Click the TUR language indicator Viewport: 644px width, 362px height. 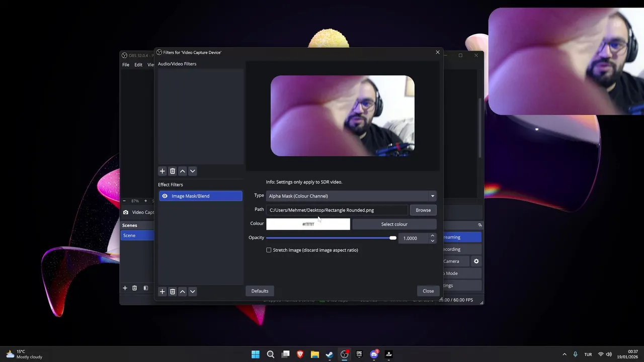pyautogui.click(x=588, y=354)
